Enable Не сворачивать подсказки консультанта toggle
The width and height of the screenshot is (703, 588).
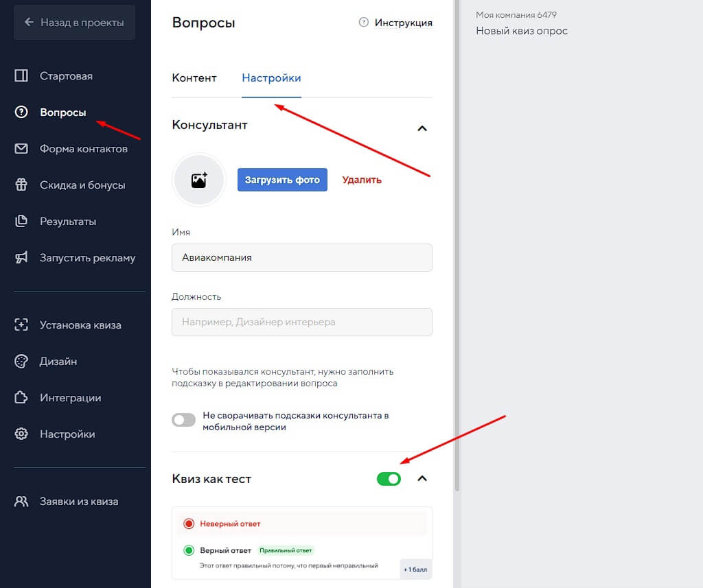(184, 421)
